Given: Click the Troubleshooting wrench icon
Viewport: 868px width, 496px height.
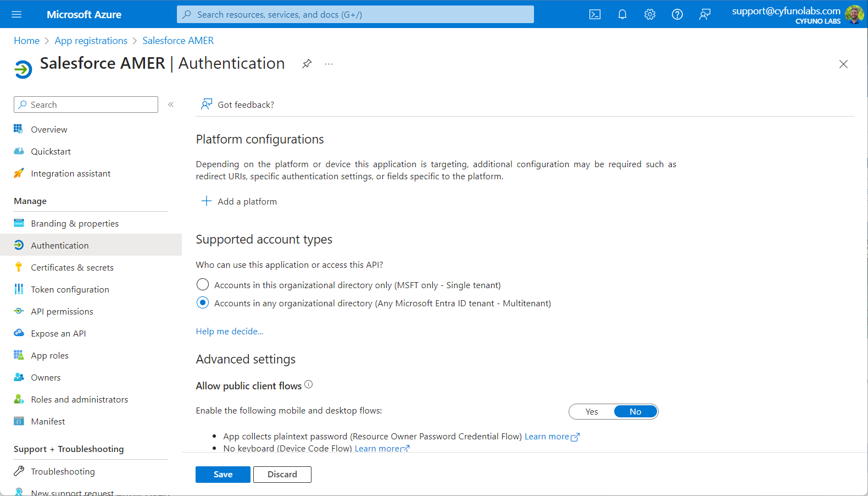Looking at the screenshot, I should 19,471.
